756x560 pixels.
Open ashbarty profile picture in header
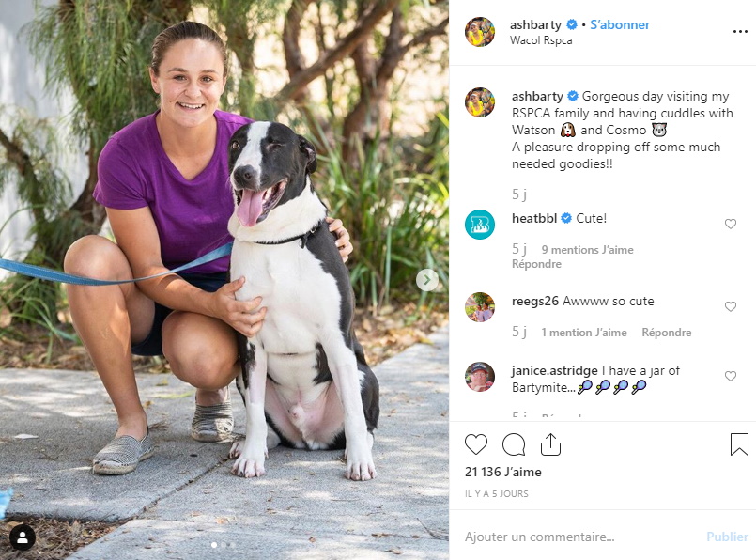click(x=480, y=32)
